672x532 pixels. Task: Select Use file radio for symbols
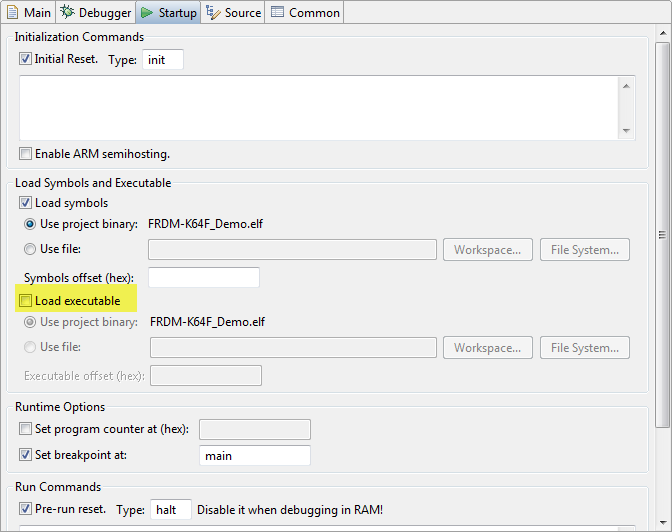tap(30, 249)
